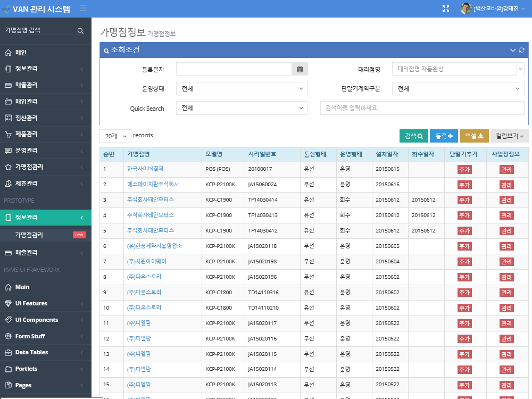This screenshot has height=399, width=532.
Task: Click the sidebar search magnifier icon
Action: pyautogui.click(x=80, y=31)
